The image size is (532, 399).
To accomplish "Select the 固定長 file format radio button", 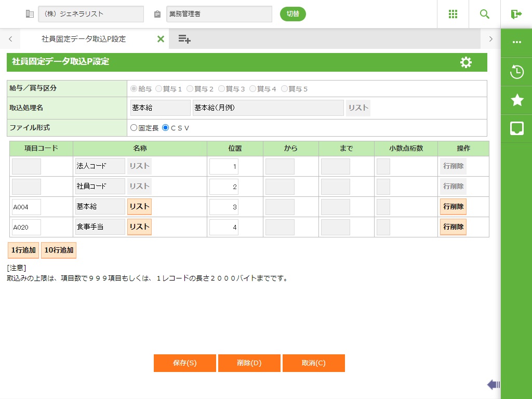I will (134, 128).
